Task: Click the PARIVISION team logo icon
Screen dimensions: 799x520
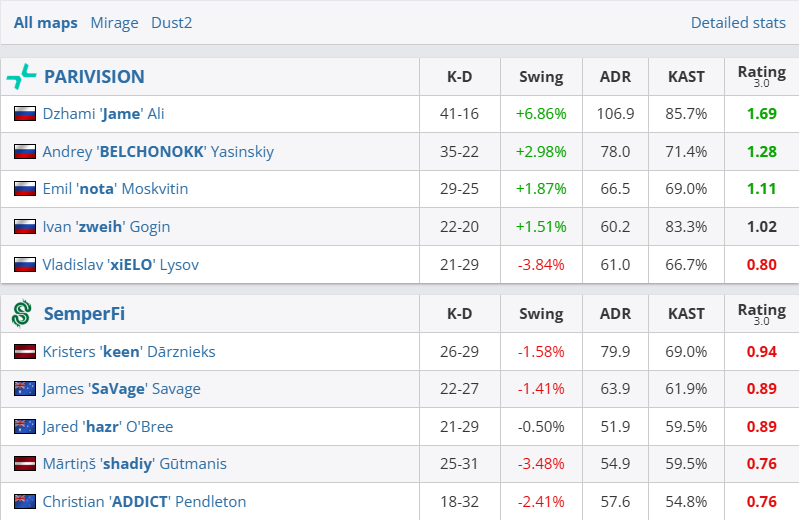Action: point(21,77)
